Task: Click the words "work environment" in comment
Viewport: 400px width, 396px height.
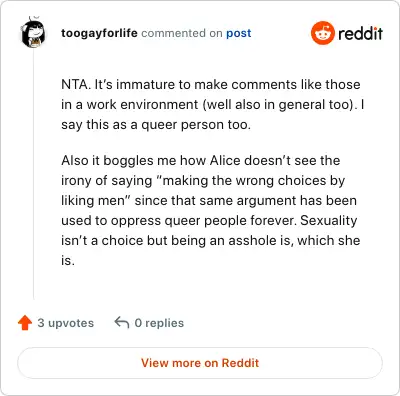Action: [x=143, y=105]
